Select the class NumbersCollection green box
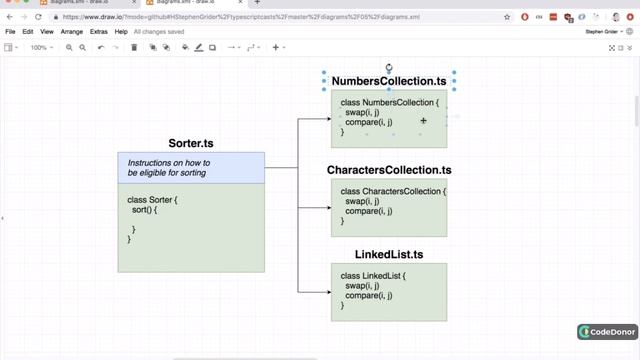This screenshot has width=640, height=360. pyautogui.click(x=389, y=119)
